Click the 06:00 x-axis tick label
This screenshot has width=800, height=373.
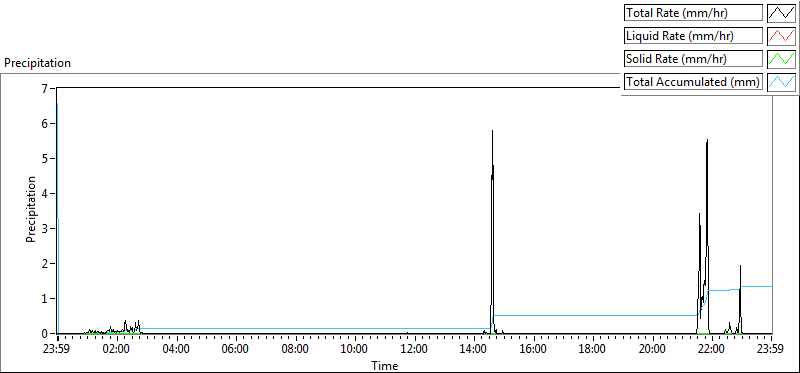tap(236, 350)
